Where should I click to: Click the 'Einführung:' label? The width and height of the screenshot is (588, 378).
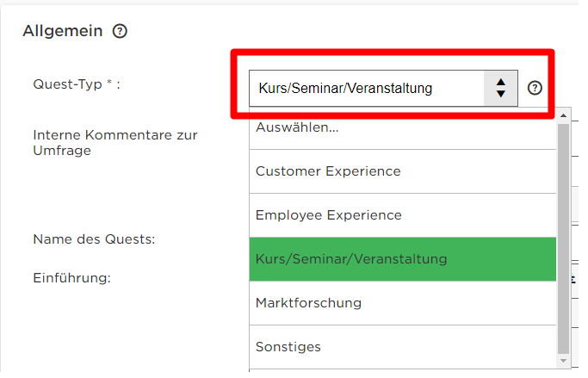(72, 278)
